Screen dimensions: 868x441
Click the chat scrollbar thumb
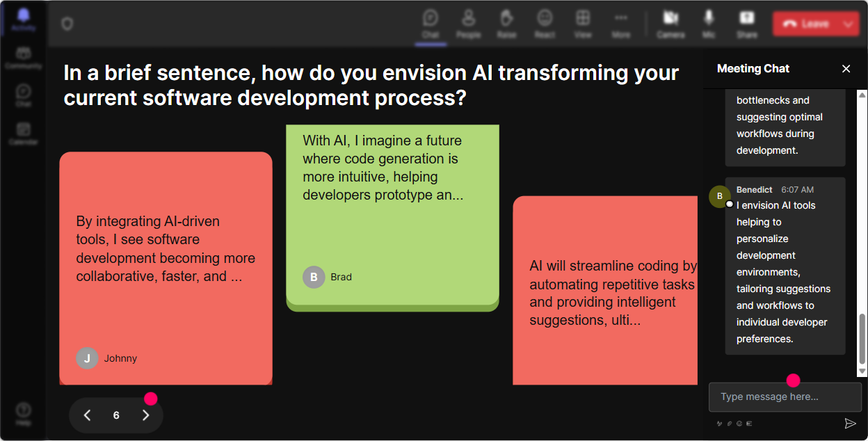(862, 339)
